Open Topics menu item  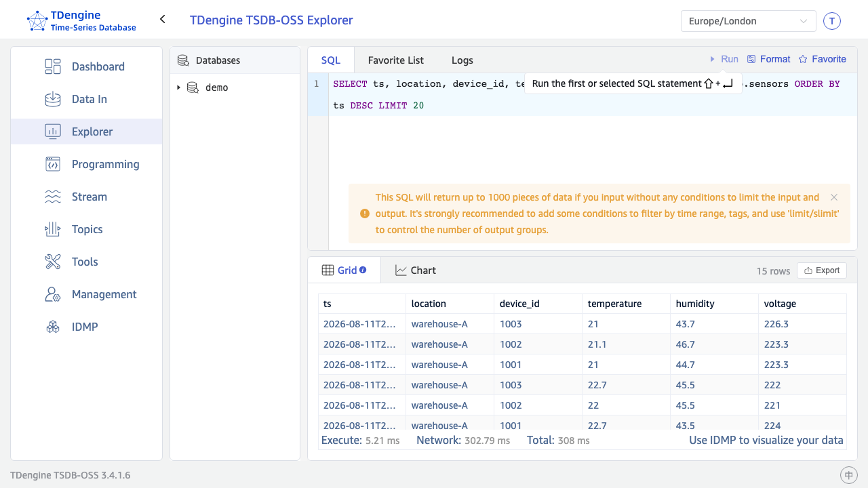click(86, 229)
